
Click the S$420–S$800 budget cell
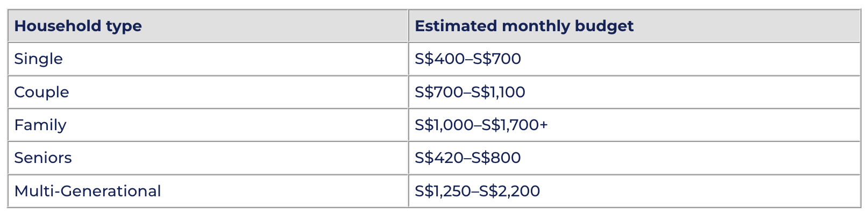(635, 158)
